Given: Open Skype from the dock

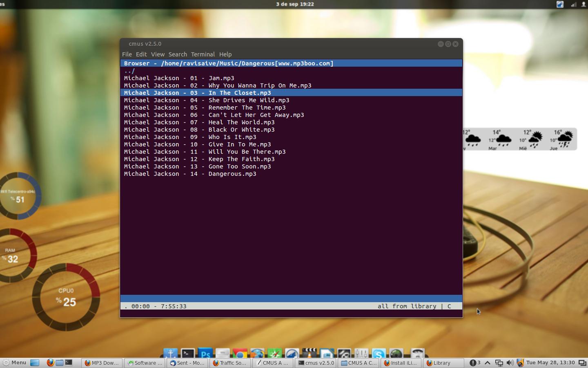Looking at the screenshot, I should [379, 354].
